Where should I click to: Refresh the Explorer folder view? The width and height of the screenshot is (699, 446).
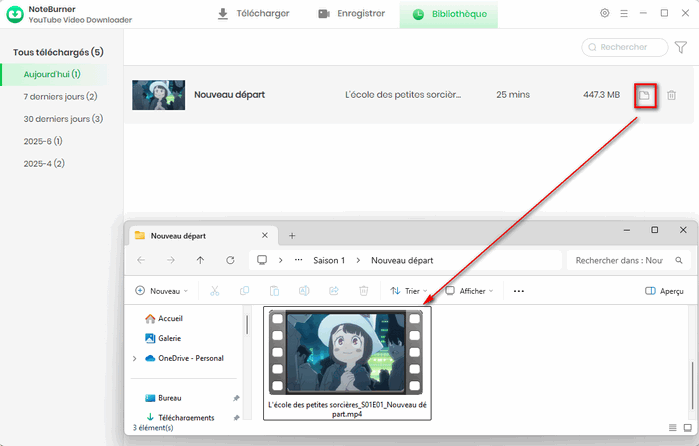tap(230, 260)
